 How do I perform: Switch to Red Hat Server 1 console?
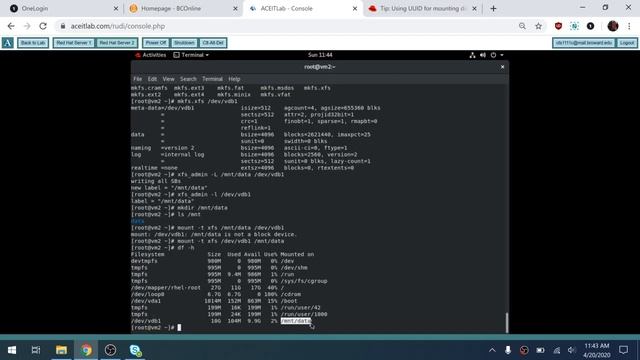[x=74, y=43]
